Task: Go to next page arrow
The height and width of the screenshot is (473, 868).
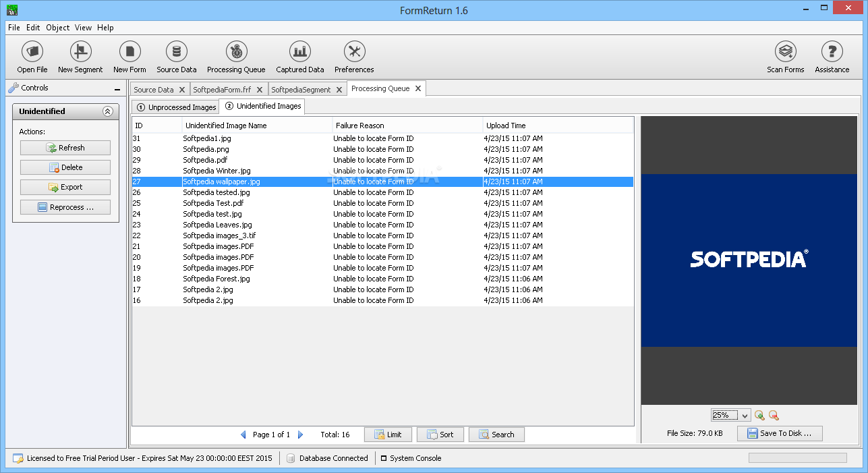Action: pyautogui.click(x=301, y=435)
